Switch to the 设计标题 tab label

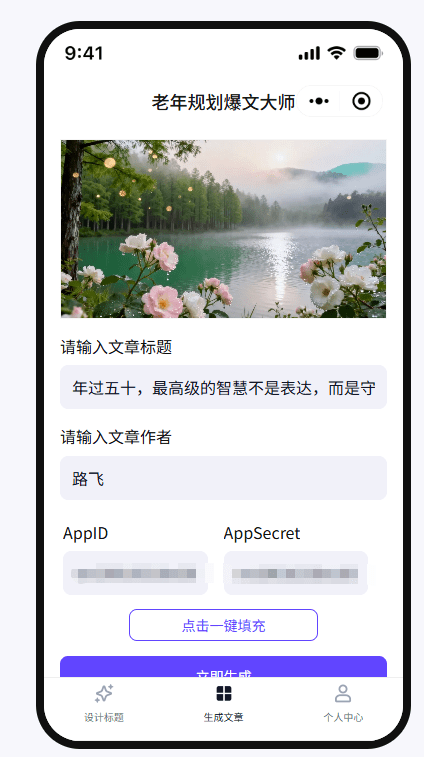point(104,717)
